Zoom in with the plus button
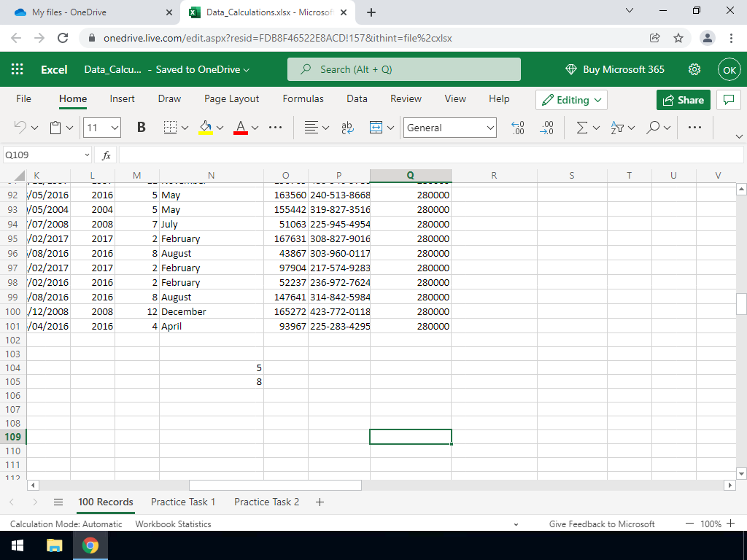Image resolution: width=747 pixels, height=560 pixels. tap(731, 524)
